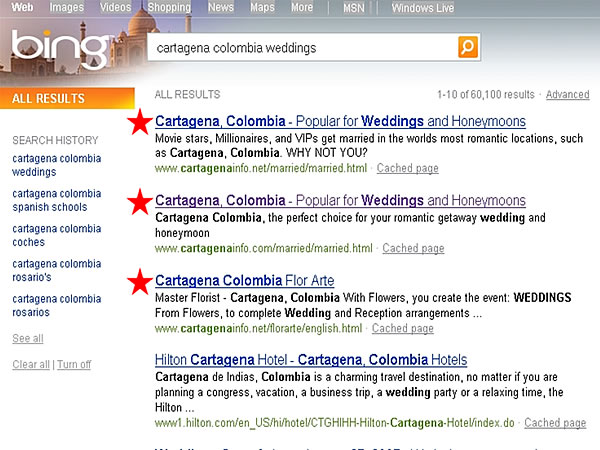The width and height of the screenshot is (600, 450).
Task: Click the red star beside first result
Action: point(140,123)
